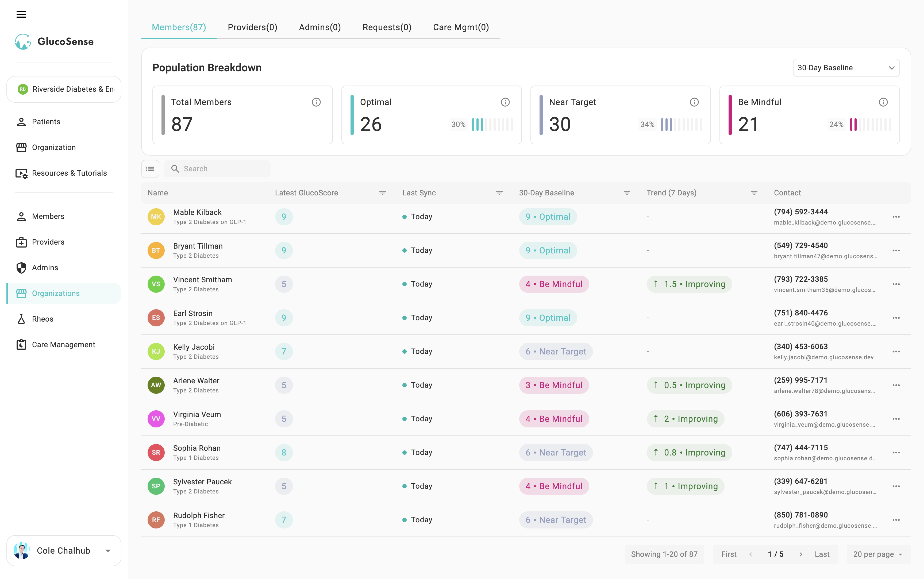924x579 pixels.
Task: Open the Riverside Diabetes organization selector
Action: 64,89
